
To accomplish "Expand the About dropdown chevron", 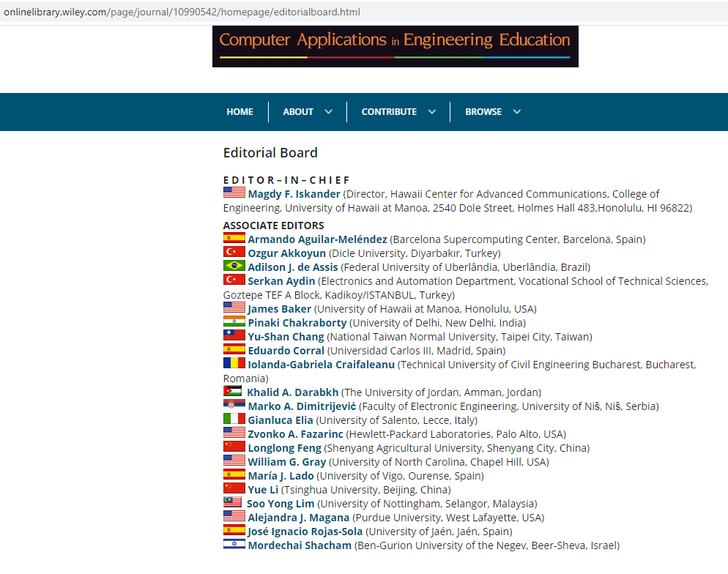I will click(328, 112).
